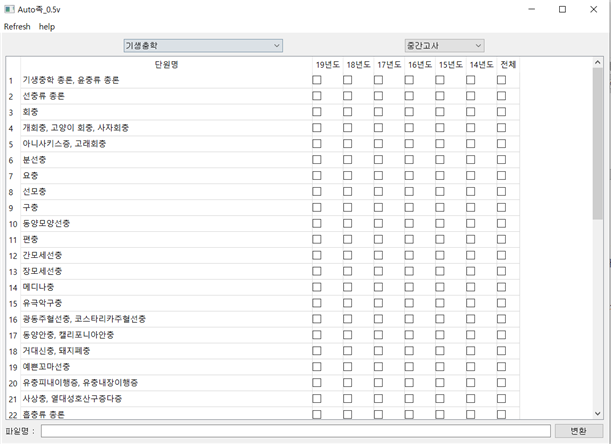Check 17년도 box for row 17 동양안충
The height and width of the screenshot is (444, 611).
378,335
